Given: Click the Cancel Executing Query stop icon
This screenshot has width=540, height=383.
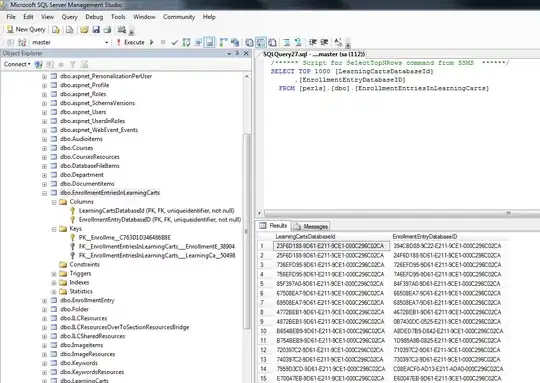Looking at the screenshot, I should click(163, 42).
